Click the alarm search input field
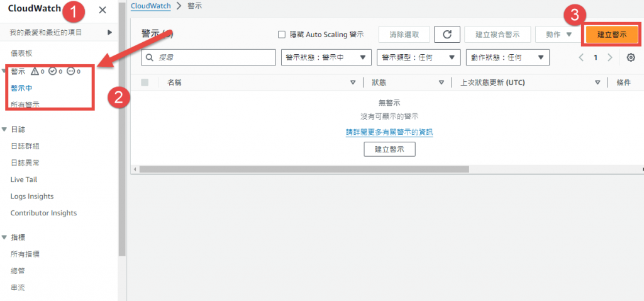The image size is (644, 301). (208, 57)
